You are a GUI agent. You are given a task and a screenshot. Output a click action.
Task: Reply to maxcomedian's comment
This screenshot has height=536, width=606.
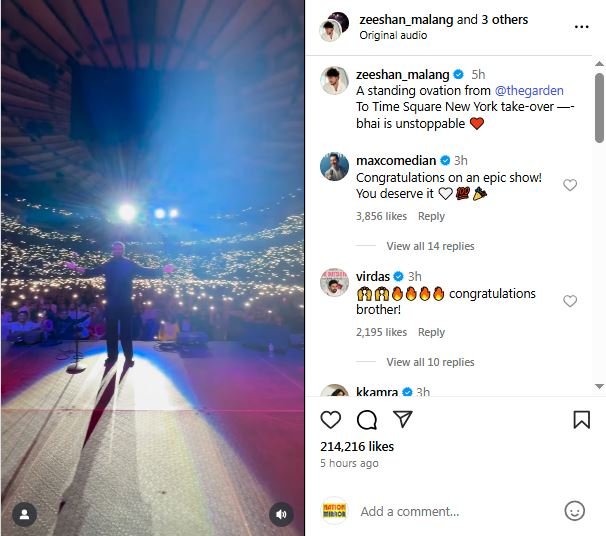point(431,216)
